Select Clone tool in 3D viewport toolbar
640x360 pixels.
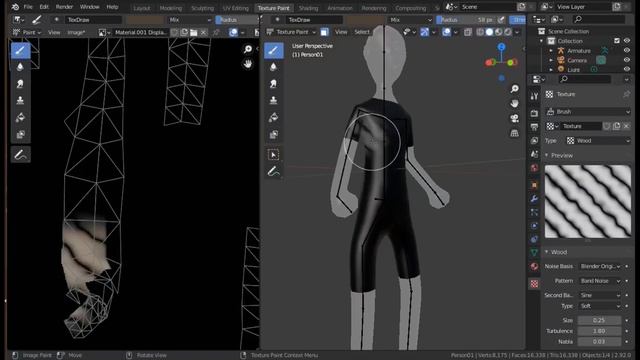[x=273, y=100]
